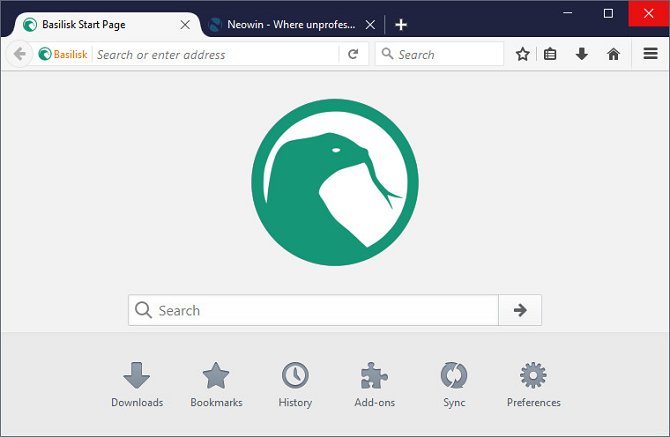Screen dimensions: 670x437
Task: Reload the page with the refresh icon
Action: coord(353,54)
